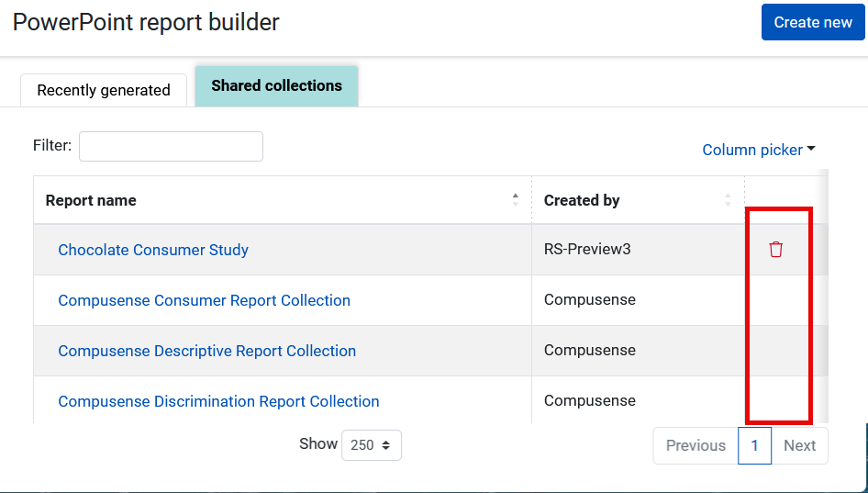Click the Report name sort arrows
The image size is (868, 493).
coord(515,200)
